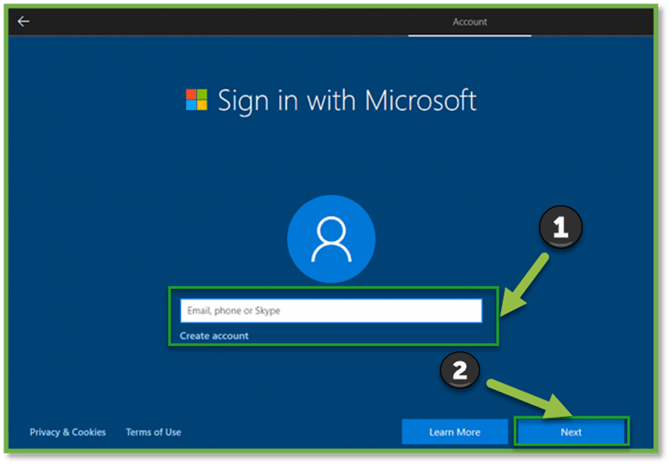Click the number 2 callout badge
The height and width of the screenshot is (465, 670).
point(460,371)
